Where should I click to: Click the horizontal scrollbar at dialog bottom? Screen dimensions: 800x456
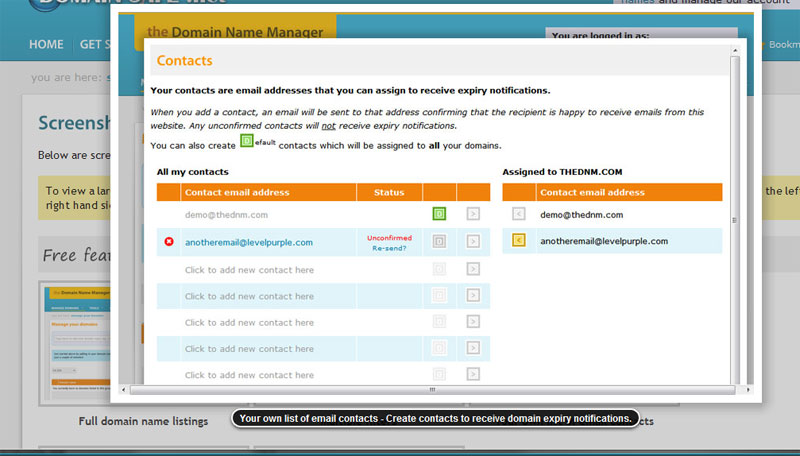[432, 389]
